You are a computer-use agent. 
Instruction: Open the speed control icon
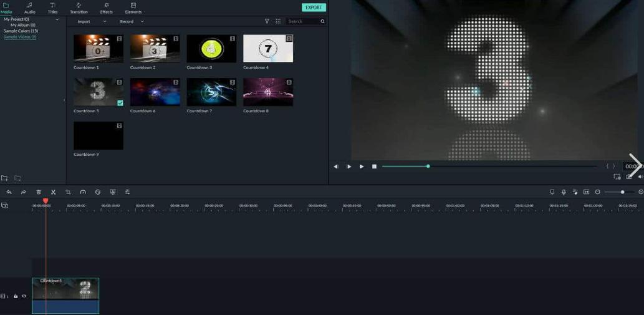[83, 192]
